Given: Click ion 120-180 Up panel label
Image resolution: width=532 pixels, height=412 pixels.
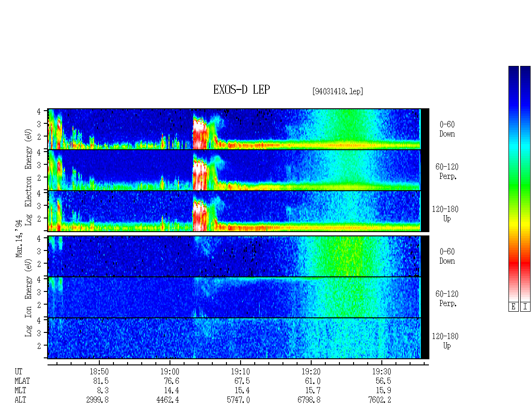Looking at the screenshot, I should [445, 341].
